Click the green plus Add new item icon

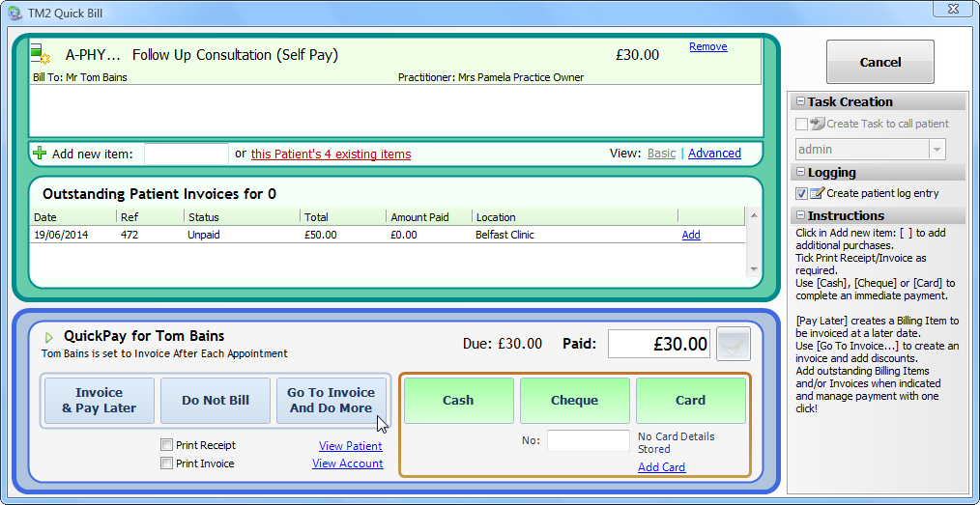(40, 153)
